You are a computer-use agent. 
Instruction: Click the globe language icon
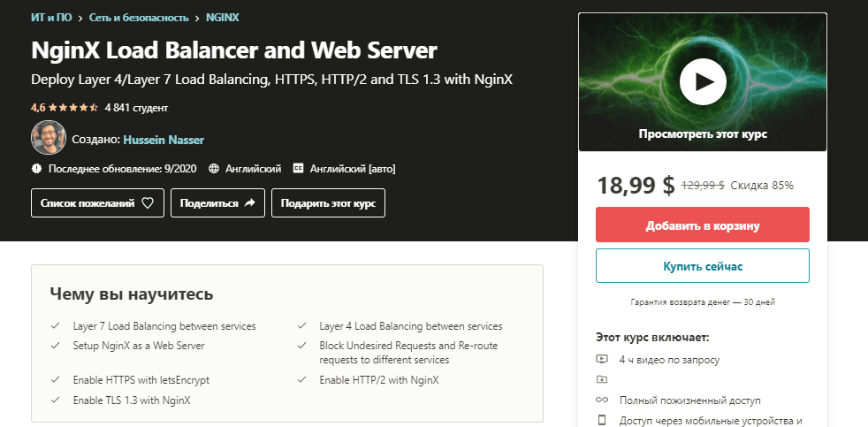[x=214, y=168]
